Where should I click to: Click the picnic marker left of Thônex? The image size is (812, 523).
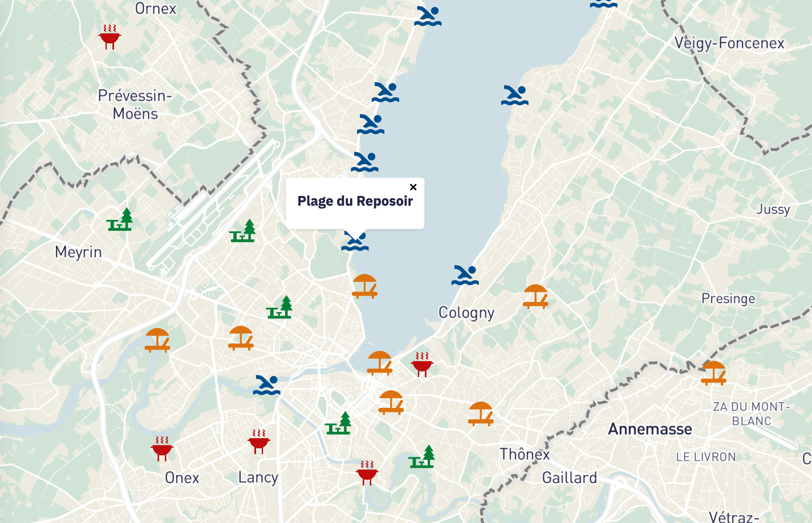(422, 457)
